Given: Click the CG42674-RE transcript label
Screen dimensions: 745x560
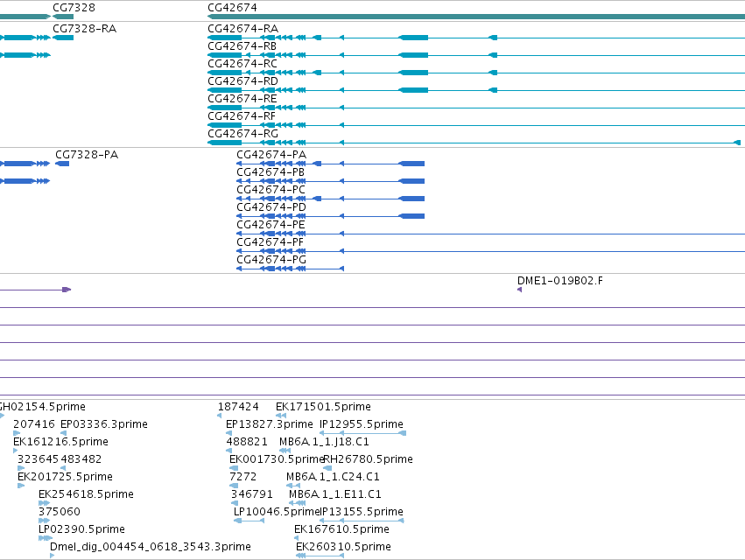Looking at the screenshot, I should click(x=242, y=99).
